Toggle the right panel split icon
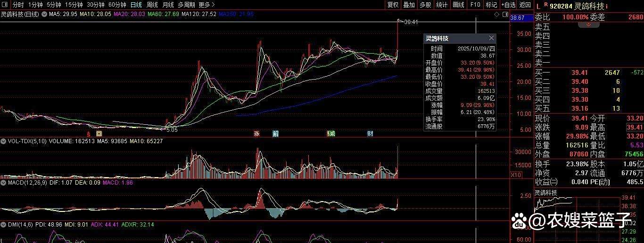Image resolution: width=644 pixels, height=243 pixels. [505, 15]
